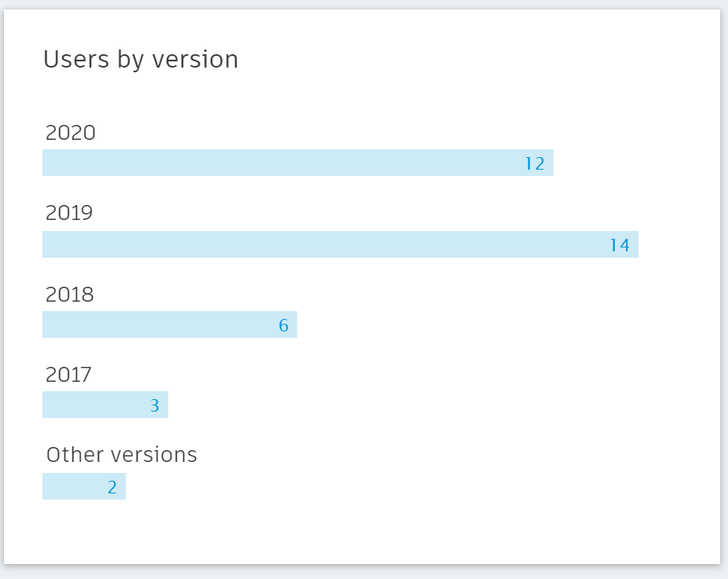Screen dimensions: 728x579
Task: Click the 12 count in 2020 bar
Action: click(x=535, y=163)
